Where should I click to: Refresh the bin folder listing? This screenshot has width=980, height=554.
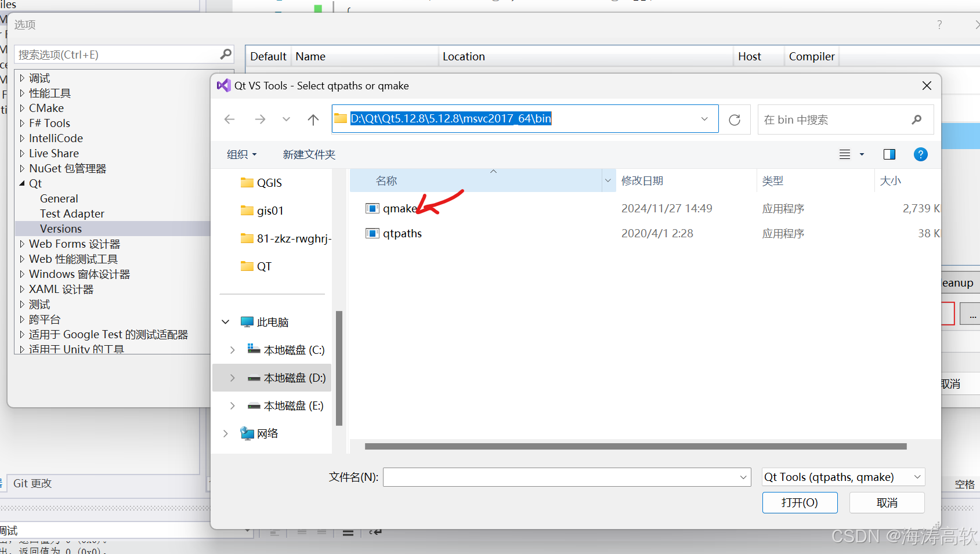(x=734, y=120)
